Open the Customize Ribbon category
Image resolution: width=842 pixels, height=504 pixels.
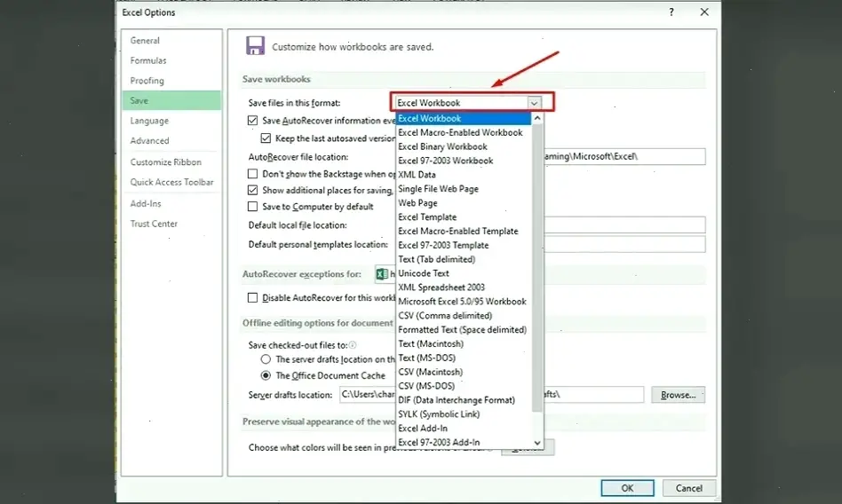click(x=171, y=162)
